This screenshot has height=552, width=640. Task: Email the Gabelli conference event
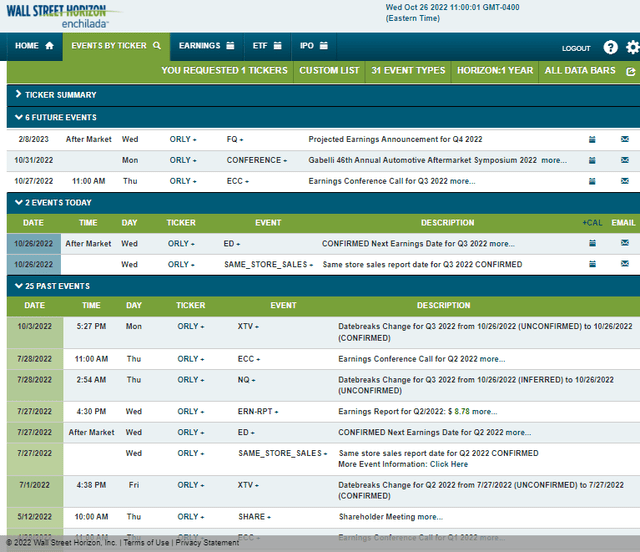(x=624, y=160)
